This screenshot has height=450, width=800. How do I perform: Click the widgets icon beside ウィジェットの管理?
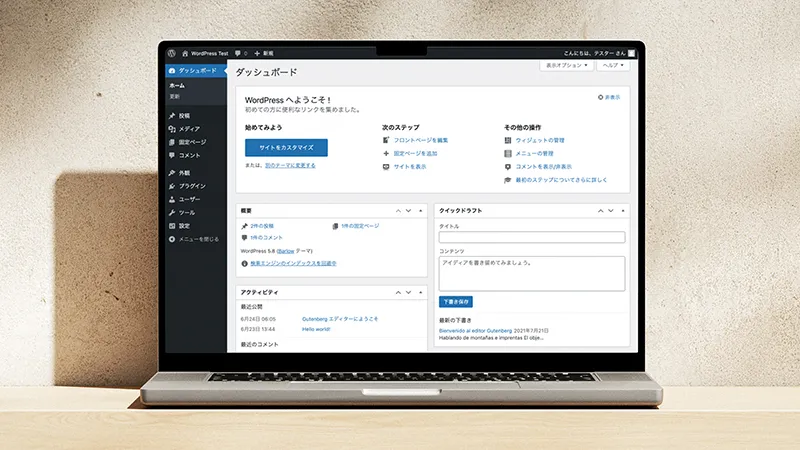[508, 140]
